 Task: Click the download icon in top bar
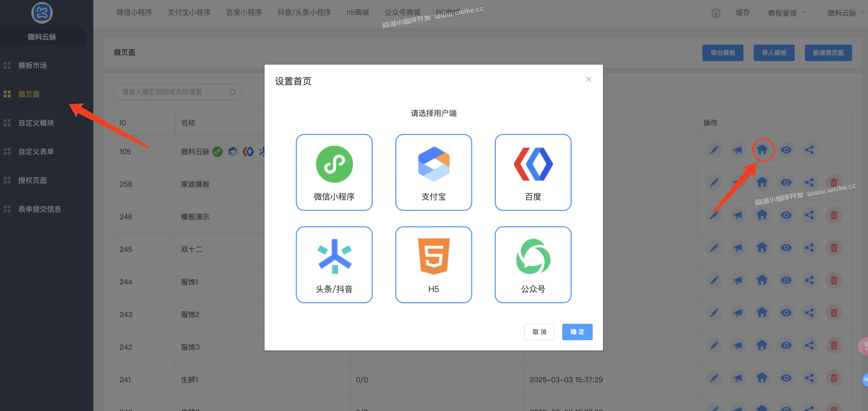(x=716, y=13)
